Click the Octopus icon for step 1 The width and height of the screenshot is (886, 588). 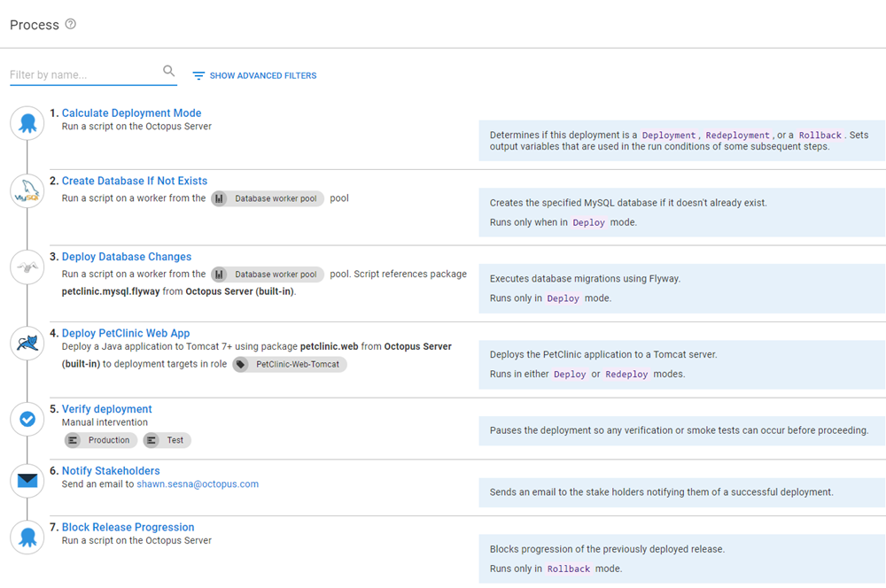[x=27, y=123]
